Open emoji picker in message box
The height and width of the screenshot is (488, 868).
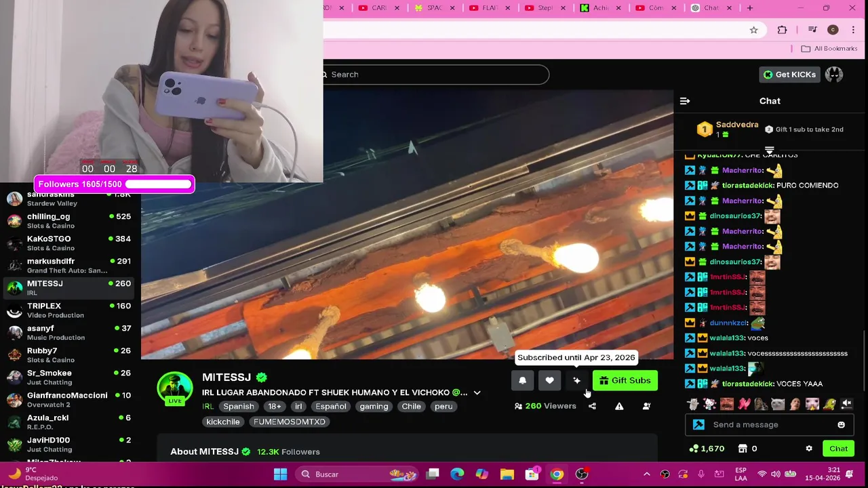841,425
